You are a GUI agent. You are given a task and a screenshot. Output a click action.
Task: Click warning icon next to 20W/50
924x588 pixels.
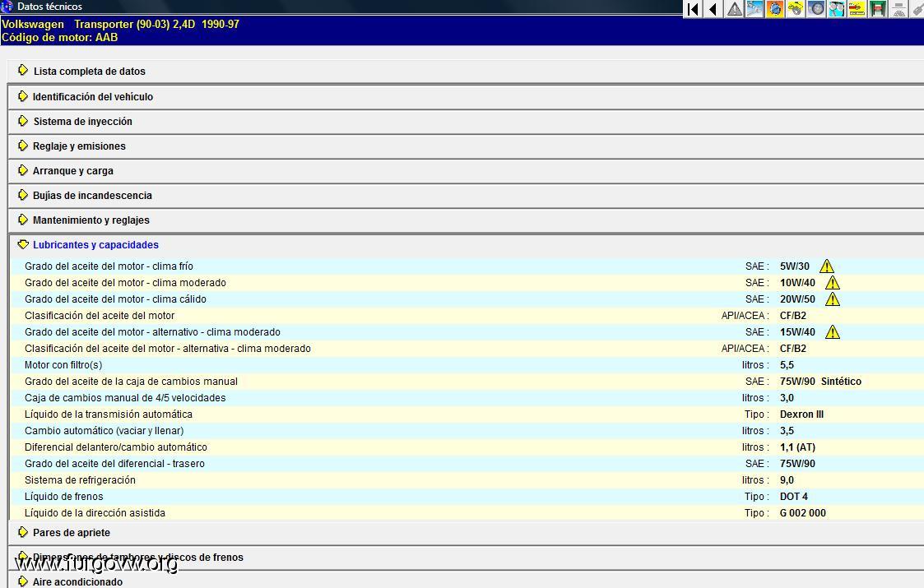[x=832, y=299]
